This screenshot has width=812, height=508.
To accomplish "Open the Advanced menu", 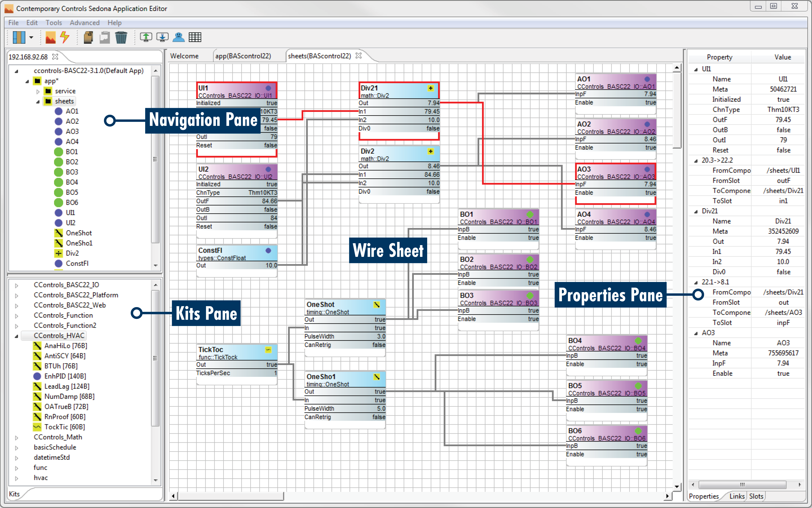I will [84, 22].
